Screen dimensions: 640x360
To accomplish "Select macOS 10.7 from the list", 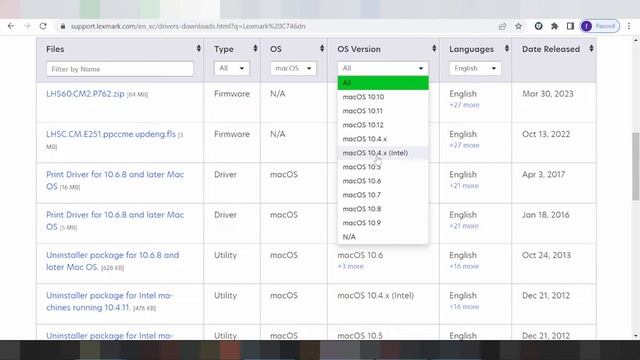I will click(383, 195).
